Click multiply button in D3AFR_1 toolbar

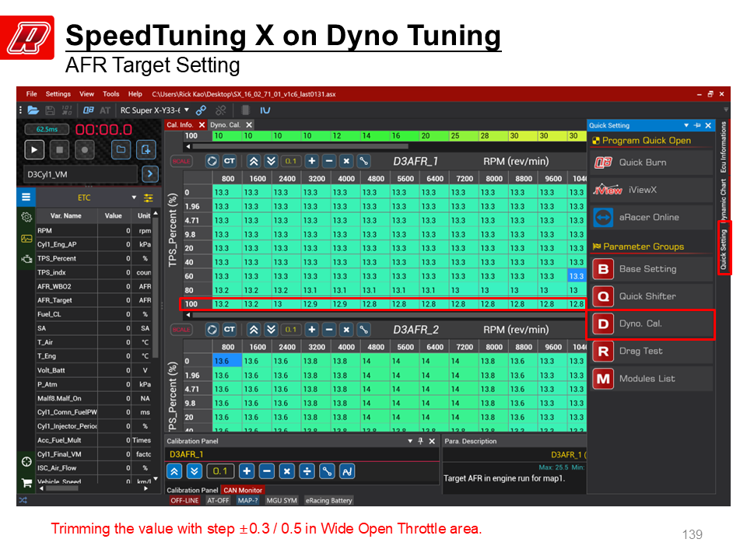[x=346, y=161]
